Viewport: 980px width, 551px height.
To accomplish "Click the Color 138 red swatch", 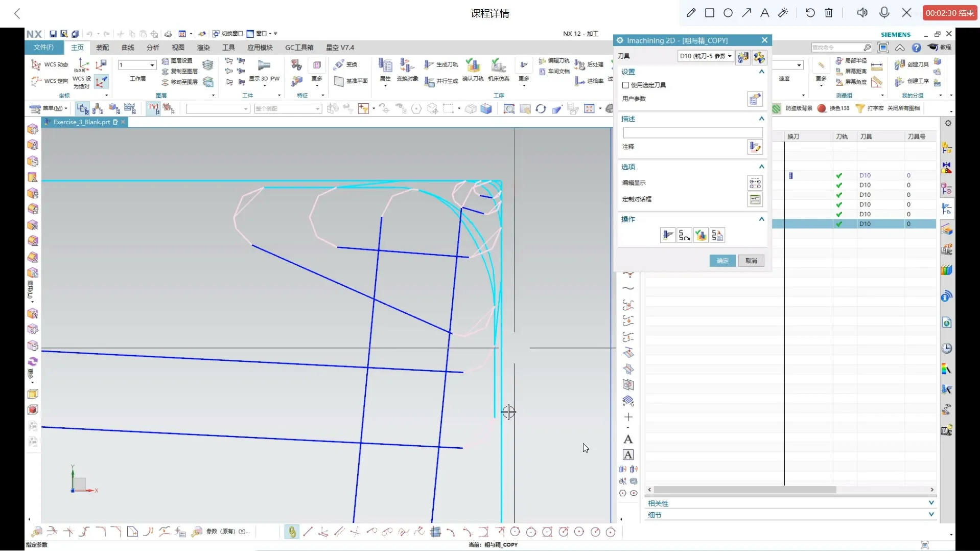I will tap(822, 108).
